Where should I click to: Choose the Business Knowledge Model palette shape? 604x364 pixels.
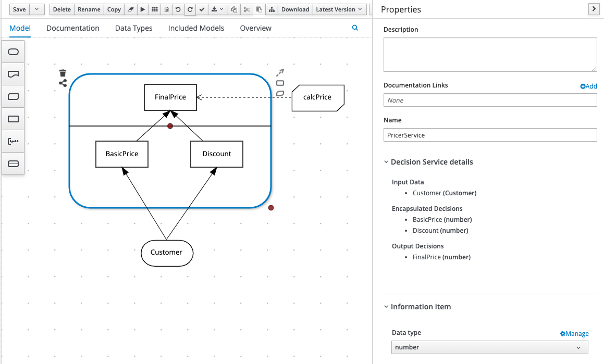coord(14,96)
